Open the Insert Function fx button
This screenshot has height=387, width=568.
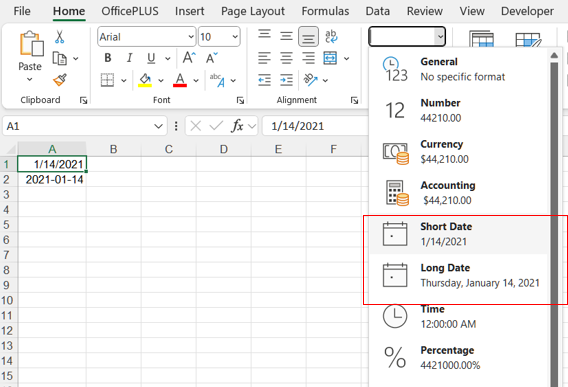tap(238, 126)
